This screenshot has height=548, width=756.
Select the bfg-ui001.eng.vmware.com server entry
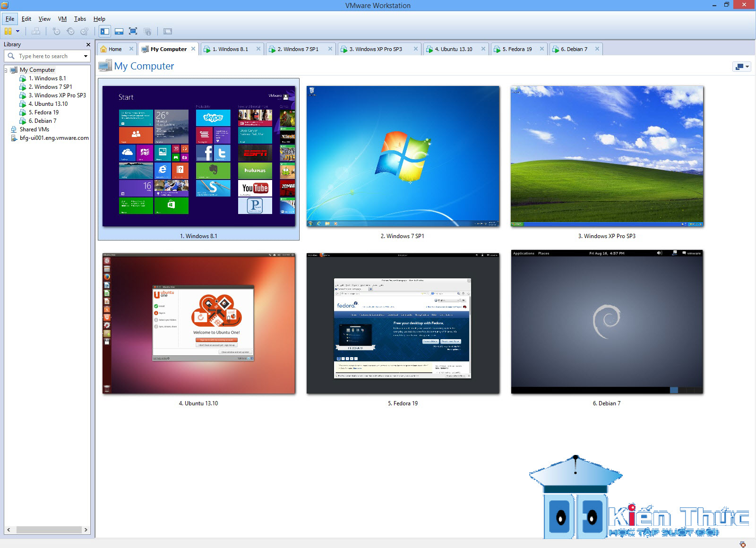tap(54, 138)
